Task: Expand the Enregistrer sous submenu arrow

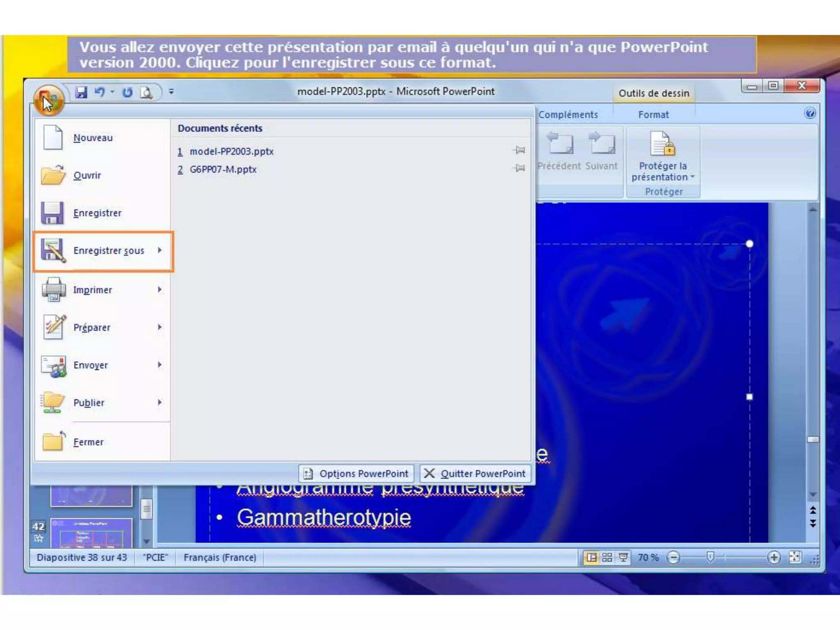Action: 160,250
